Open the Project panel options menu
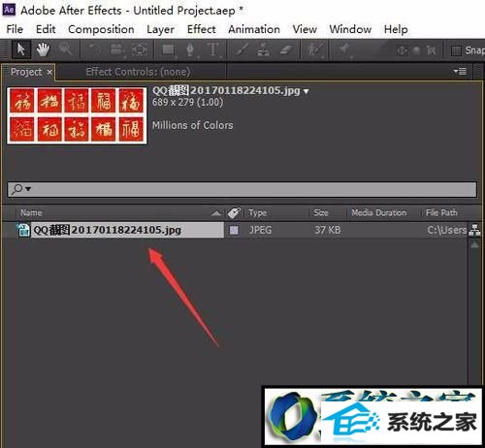The height and width of the screenshot is (448, 485). point(460,71)
